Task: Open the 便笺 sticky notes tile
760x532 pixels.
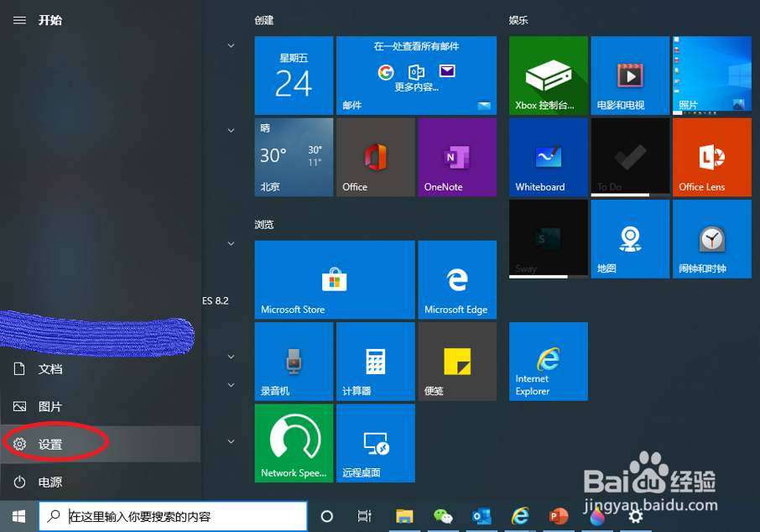Action: click(x=457, y=362)
